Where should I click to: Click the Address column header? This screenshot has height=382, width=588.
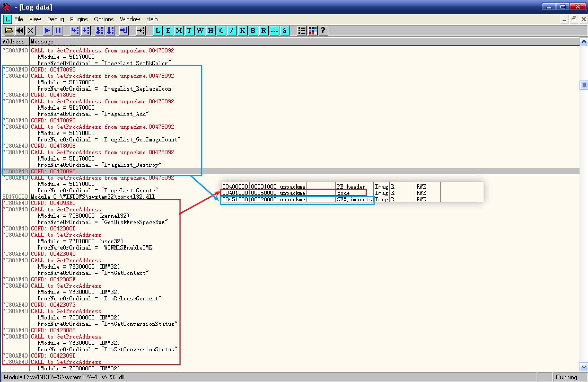[x=14, y=42]
